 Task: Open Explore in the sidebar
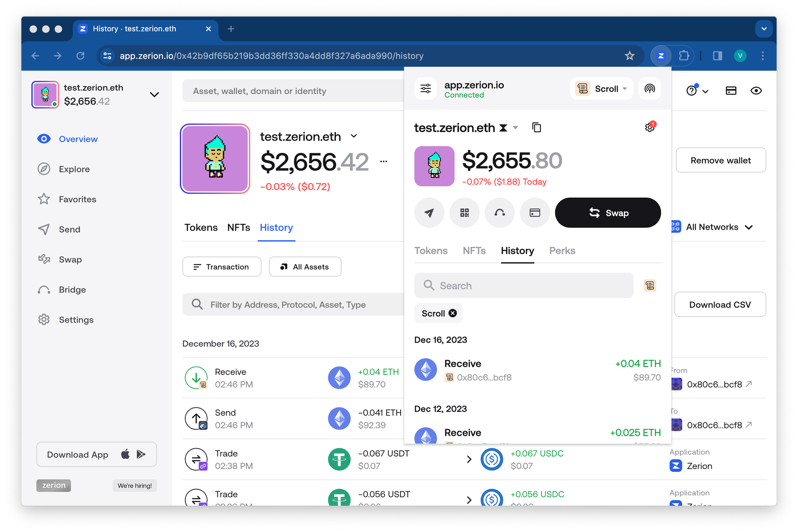point(63,169)
